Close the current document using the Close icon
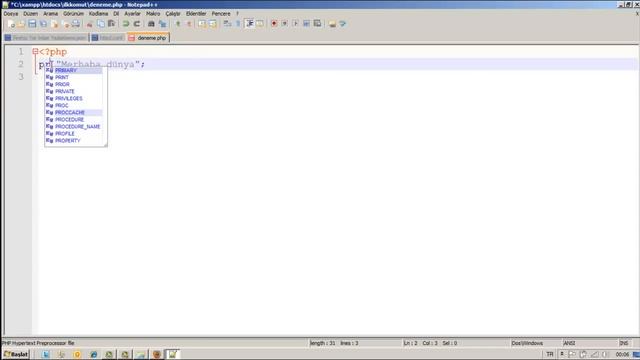Screen dimensions: 640x360 click(54, 24)
